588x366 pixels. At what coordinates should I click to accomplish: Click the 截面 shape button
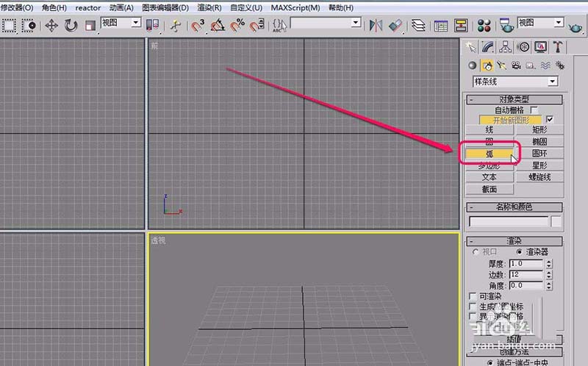click(x=490, y=189)
